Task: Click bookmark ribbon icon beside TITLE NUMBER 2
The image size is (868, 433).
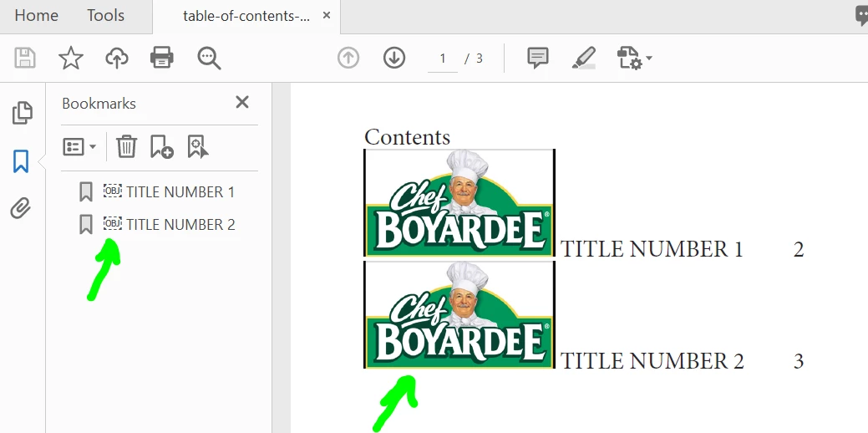Action: 86,224
